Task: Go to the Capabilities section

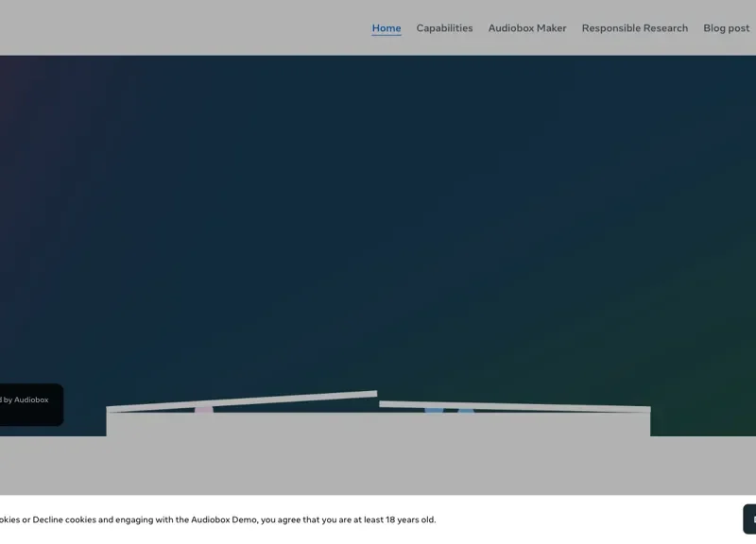Action: 444,28
